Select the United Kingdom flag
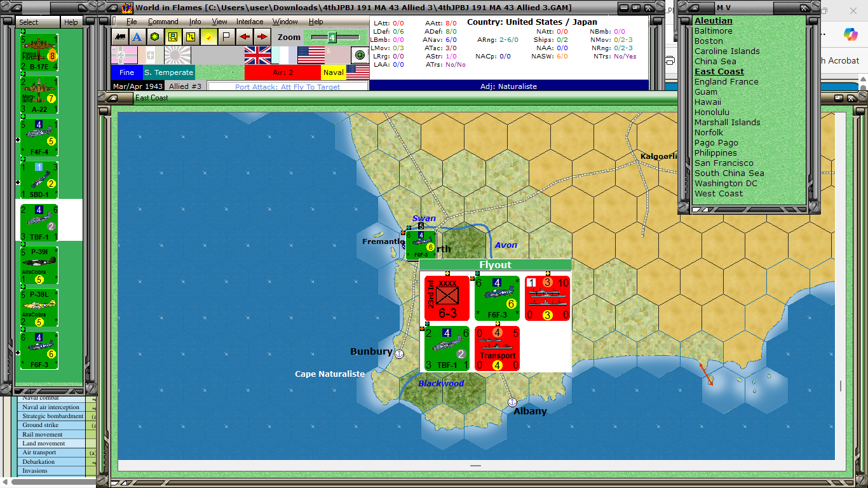 257,55
